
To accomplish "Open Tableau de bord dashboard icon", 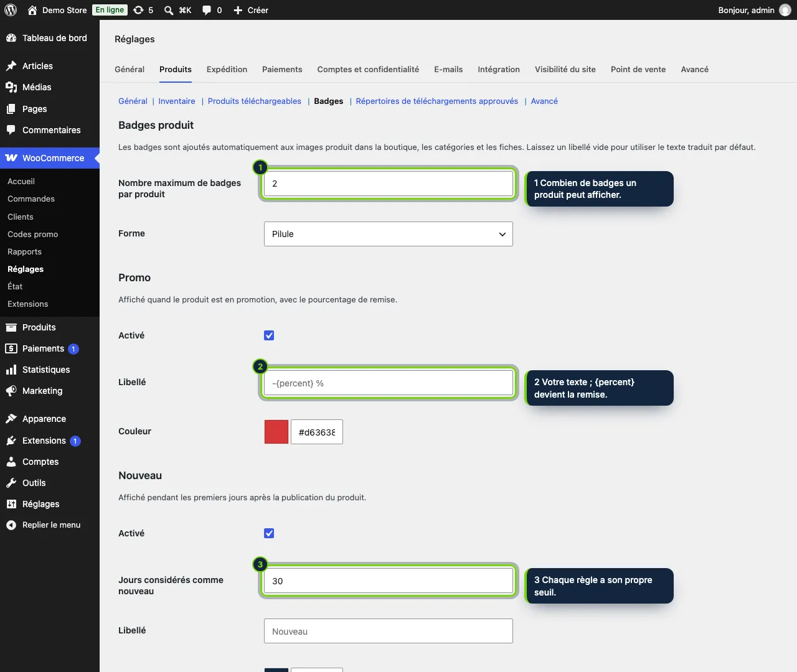I will (x=11, y=38).
